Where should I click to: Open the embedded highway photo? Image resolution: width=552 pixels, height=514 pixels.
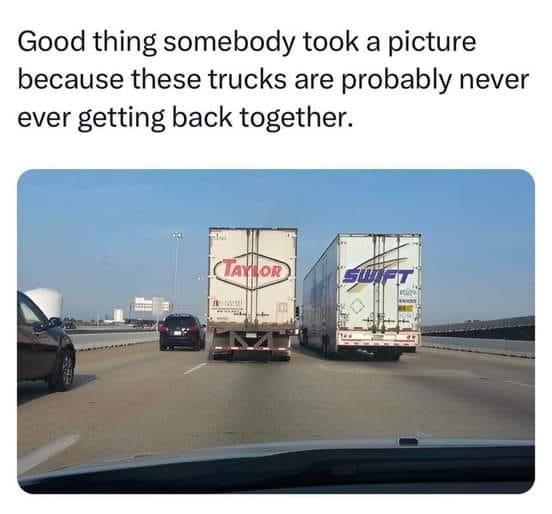pos(276,331)
